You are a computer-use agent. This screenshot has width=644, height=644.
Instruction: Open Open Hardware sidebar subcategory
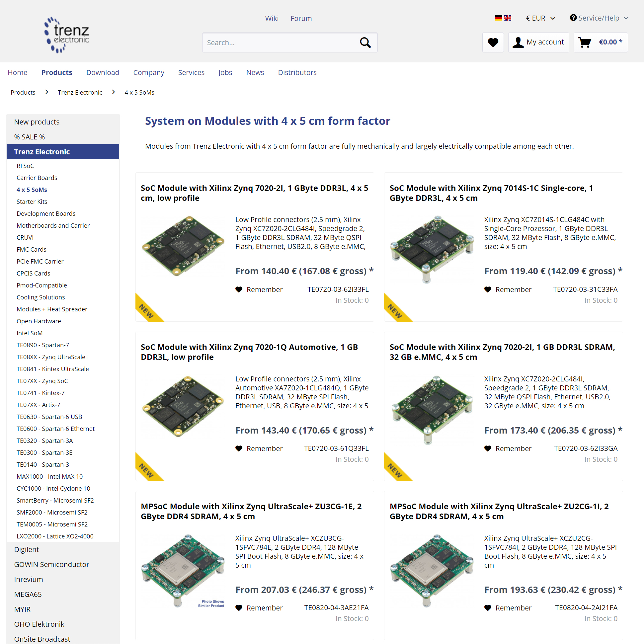pyautogui.click(x=39, y=321)
